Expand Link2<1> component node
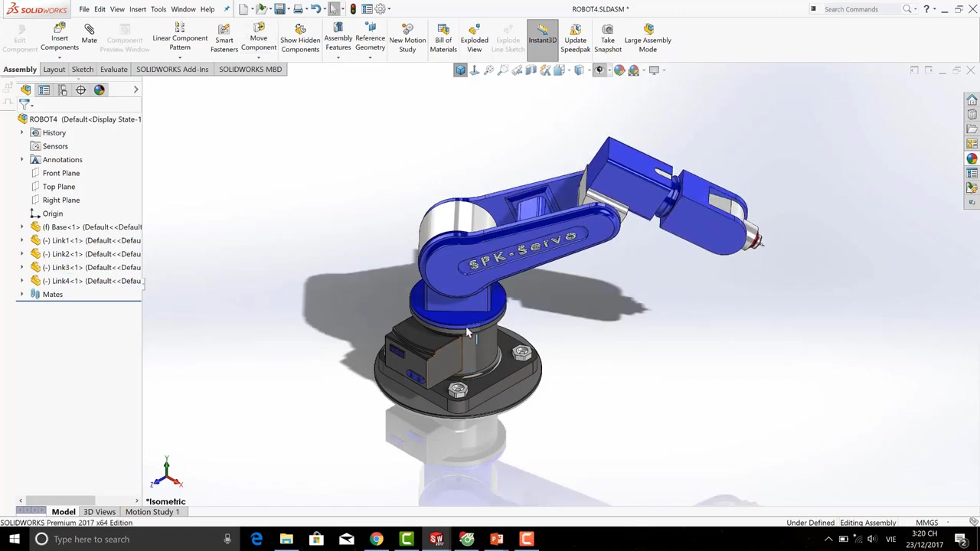This screenshot has height=551, width=980. coord(21,253)
